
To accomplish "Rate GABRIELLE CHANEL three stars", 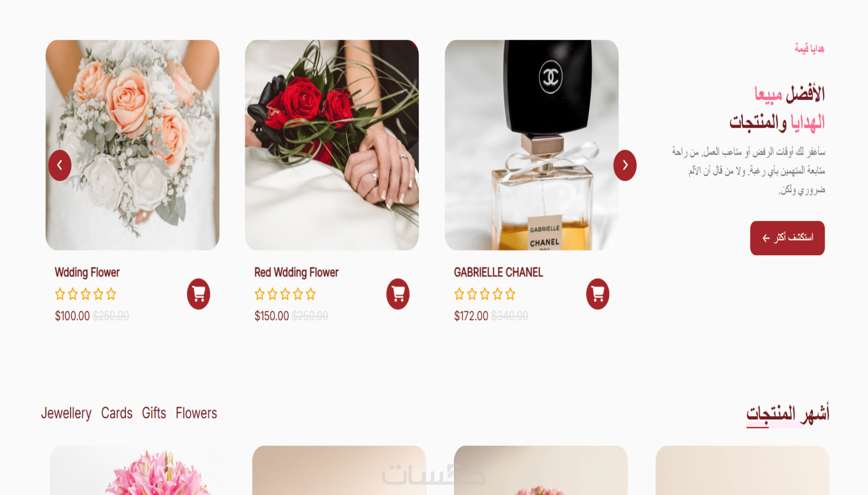I will coord(485,294).
